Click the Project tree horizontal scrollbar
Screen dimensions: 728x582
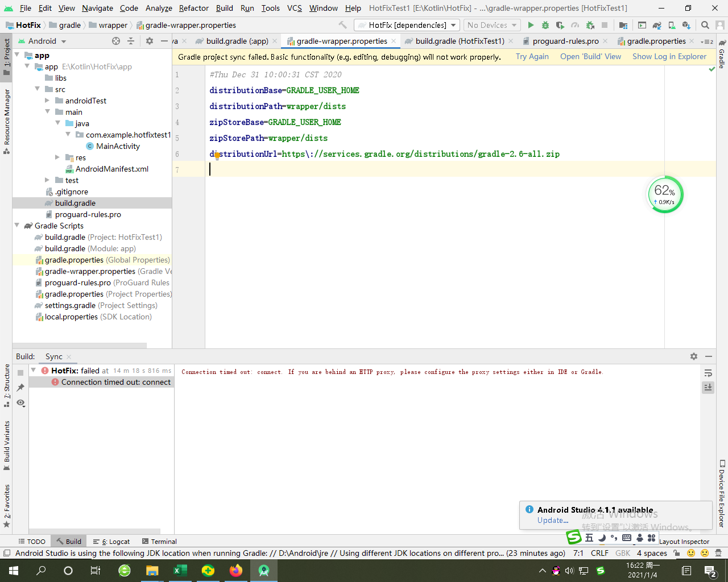click(x=80, y=346)
